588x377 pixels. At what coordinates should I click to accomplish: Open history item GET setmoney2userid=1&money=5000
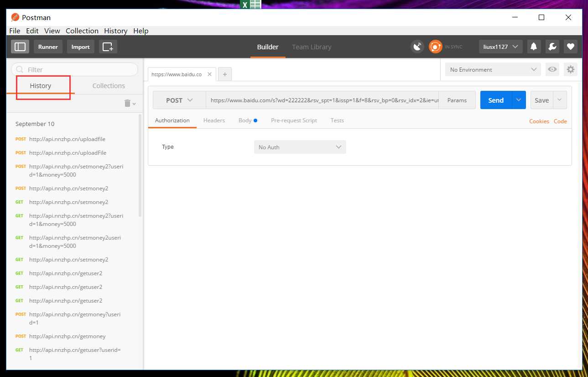click(x=75, y=241)
